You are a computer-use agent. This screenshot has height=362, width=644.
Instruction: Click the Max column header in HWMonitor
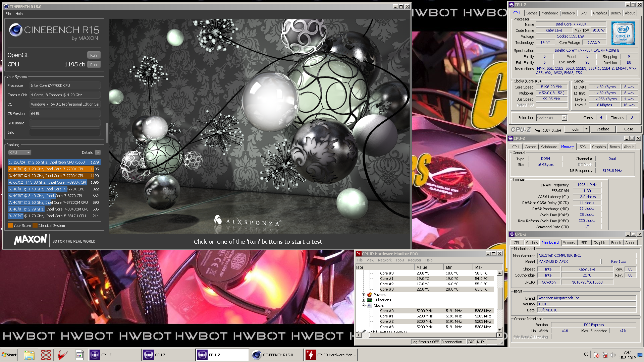(x=487, y=267)
